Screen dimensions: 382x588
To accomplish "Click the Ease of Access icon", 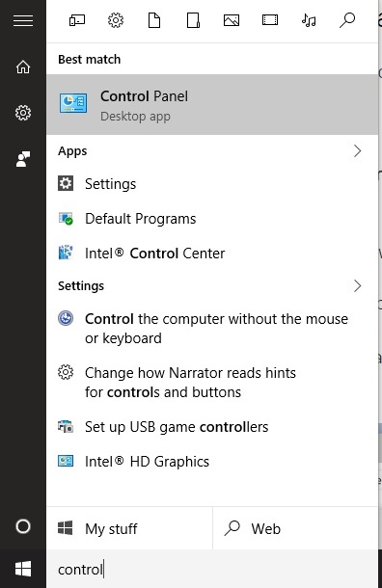I will [66, 318].
